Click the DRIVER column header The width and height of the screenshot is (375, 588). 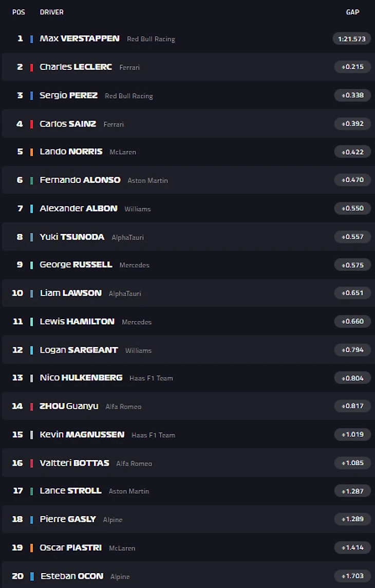[52, 12]
